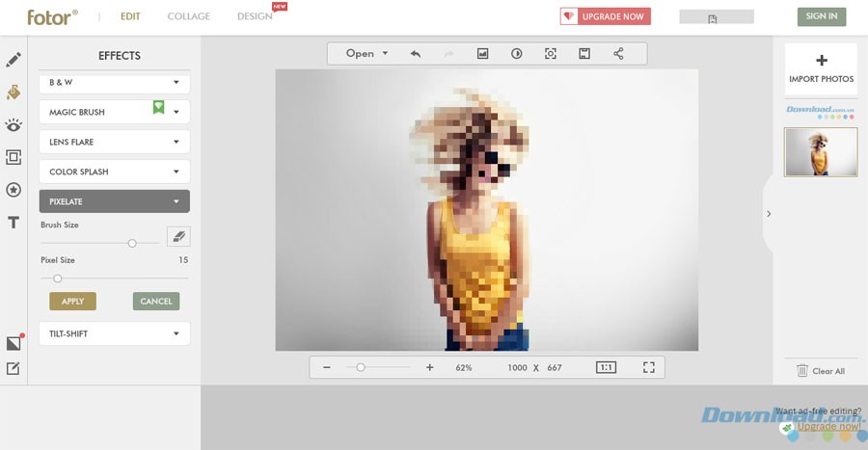The height and width of the screenshot is (450, 868).
Task: Set zoom to 1:1 actual size
Action: [x=607, y=368]
